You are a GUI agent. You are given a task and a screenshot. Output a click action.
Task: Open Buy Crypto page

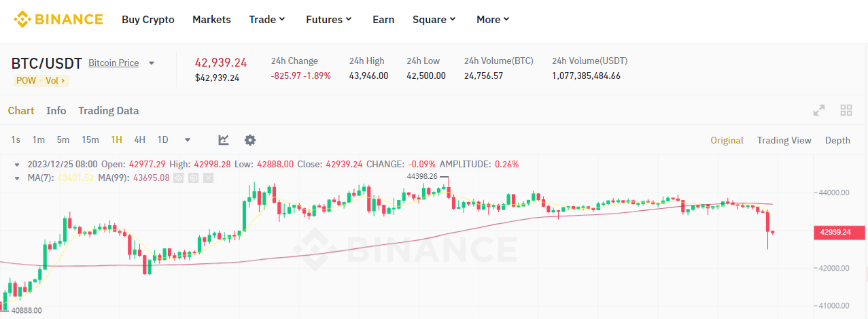(148, 20)
